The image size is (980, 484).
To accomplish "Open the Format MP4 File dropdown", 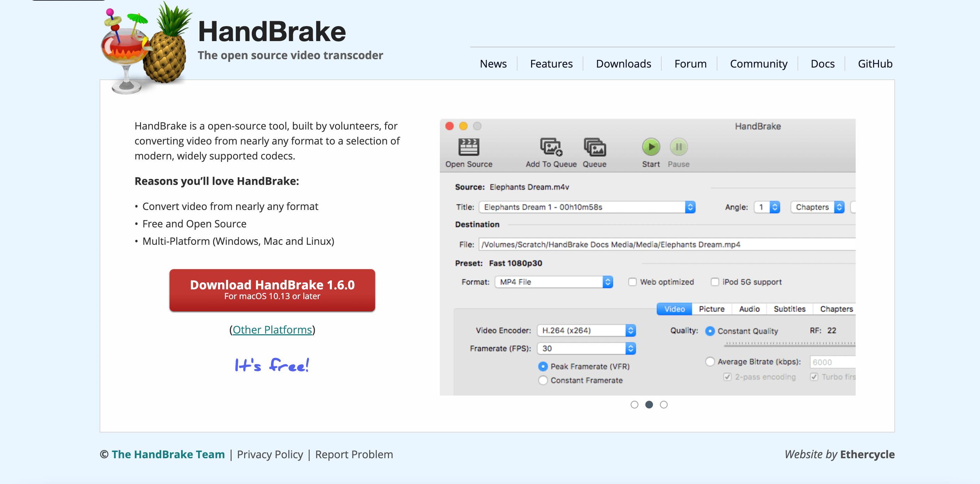I will (x=553, y=282).
